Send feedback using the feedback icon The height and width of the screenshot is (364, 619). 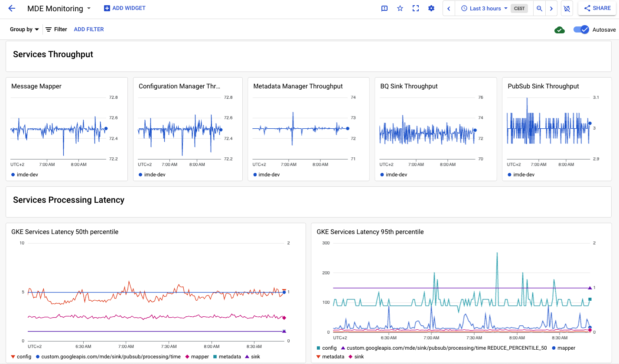click(x=384, y=8)
